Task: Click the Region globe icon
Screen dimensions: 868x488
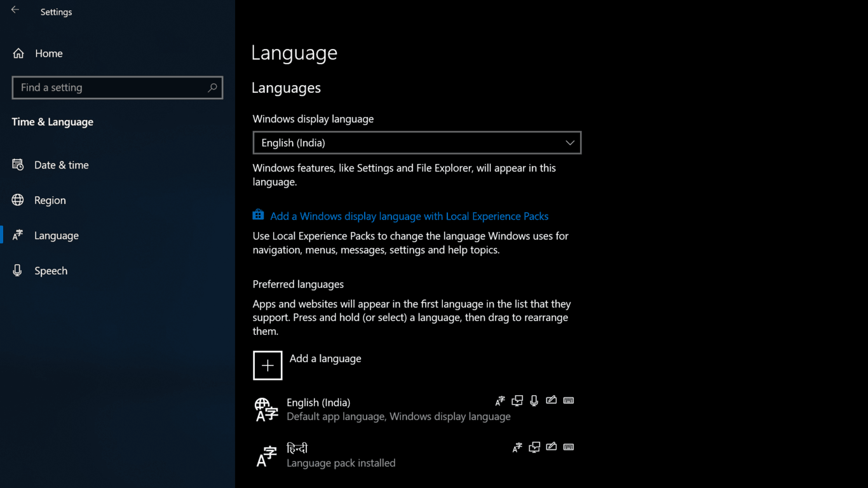Action: coord(18,200)
